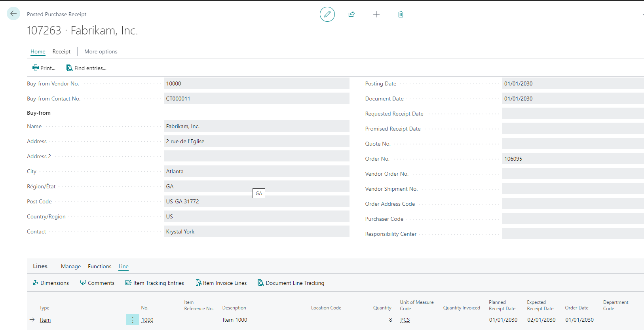This screenshot has height=330, width=644.
Task: Click the 'Posted Purchase Receipt' caption
Action: point(57,14)
